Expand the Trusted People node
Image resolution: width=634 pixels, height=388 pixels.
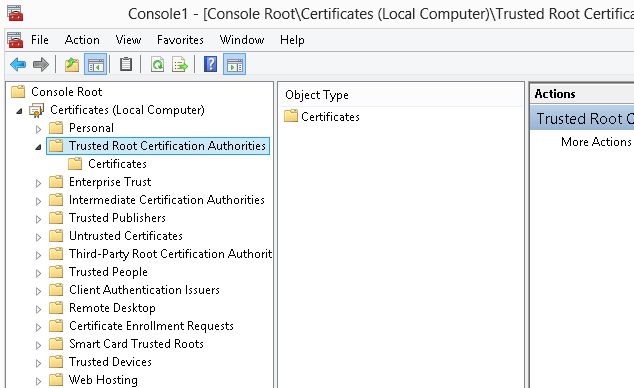(x=38, y=273)
